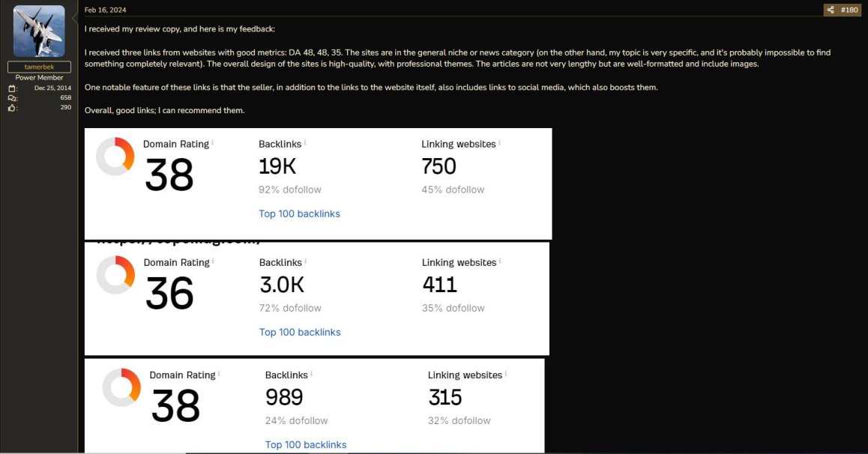Open Top 100 backlinks under 19K
This screenshot has width=868, height=454.
pyautogui.click(x=300, y=214)
